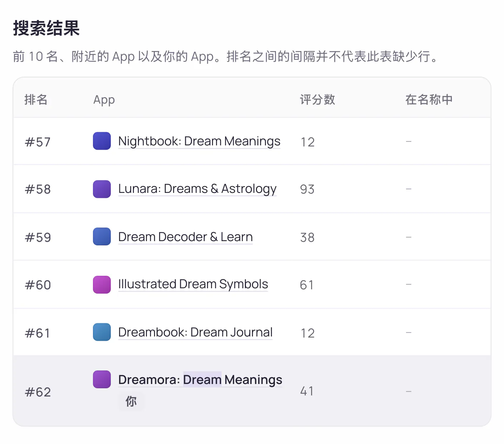Select rank #62 cell
504x444 pixels.
(x=38, y=392)
